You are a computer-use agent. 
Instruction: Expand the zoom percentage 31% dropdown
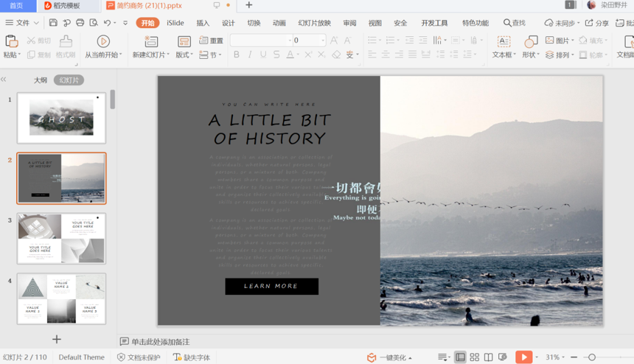pyautogui.click(x=562, y=357)
